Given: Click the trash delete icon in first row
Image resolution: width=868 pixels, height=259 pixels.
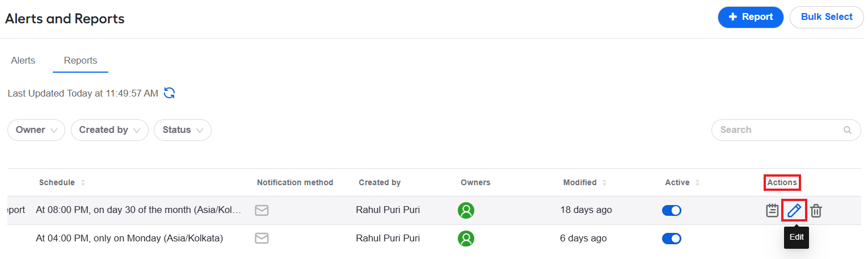Looking at the screenshot, I should [816, 211].
